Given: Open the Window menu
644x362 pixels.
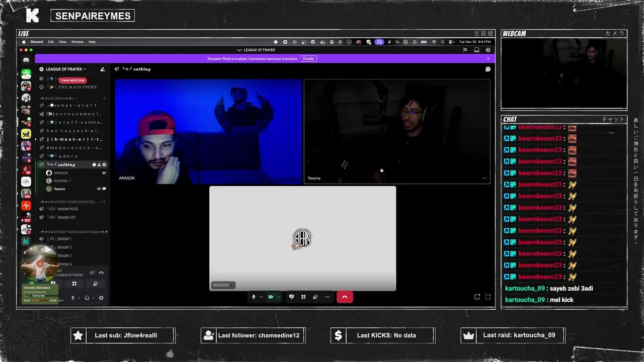Looking at the screenshot, I should click(77, 42).
